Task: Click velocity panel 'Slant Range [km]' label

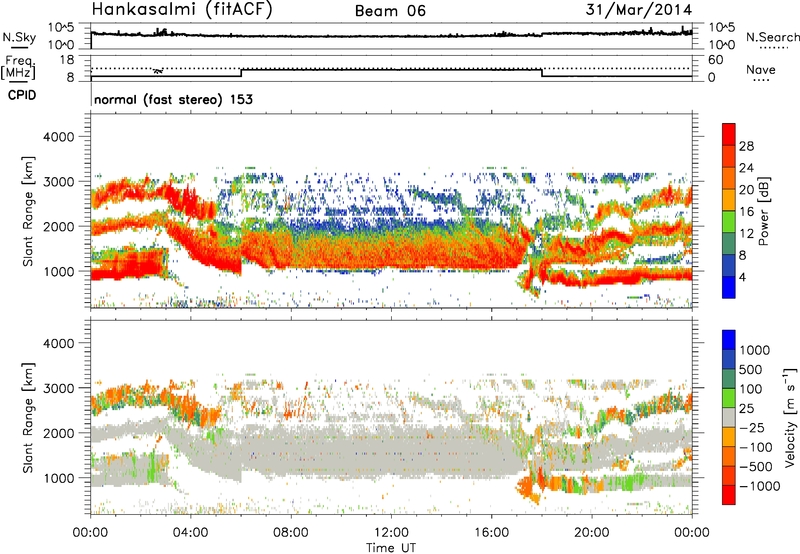Action: click(x=28, y=417)
